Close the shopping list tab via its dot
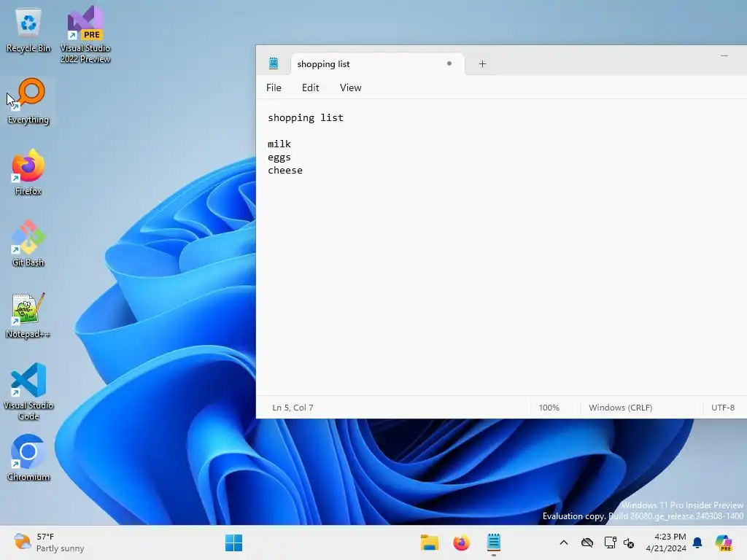747x560 pixels. point(449,63)
